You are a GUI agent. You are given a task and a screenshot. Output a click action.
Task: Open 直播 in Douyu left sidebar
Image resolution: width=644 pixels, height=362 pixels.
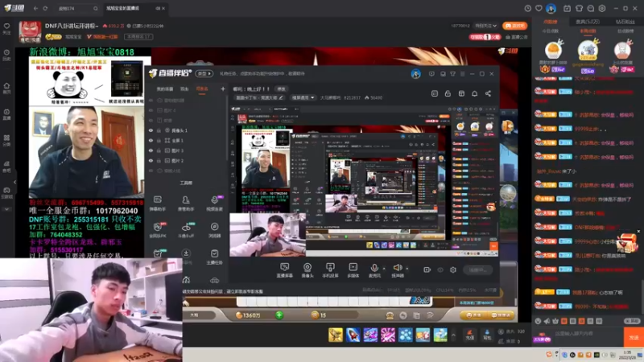6,114
